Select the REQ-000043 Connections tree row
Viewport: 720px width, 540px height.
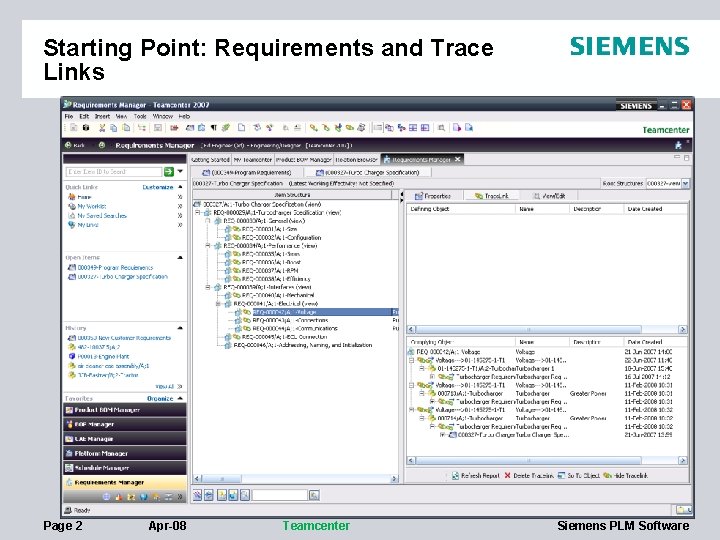pos(290,320)
